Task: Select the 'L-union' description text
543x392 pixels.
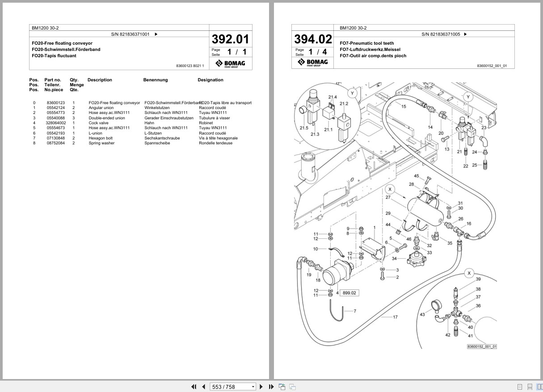Action: click(x=95, y=133)
